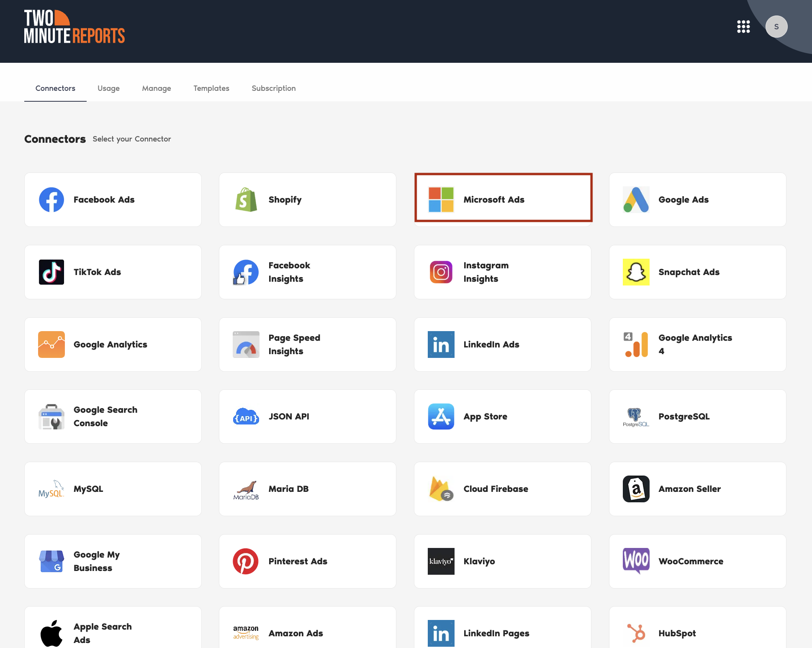Image resolution: width=812 pixels, height=648 pixels.
Task: Select the Google Ads connector label
Action: pyautogui.click(x=684, y=200)
